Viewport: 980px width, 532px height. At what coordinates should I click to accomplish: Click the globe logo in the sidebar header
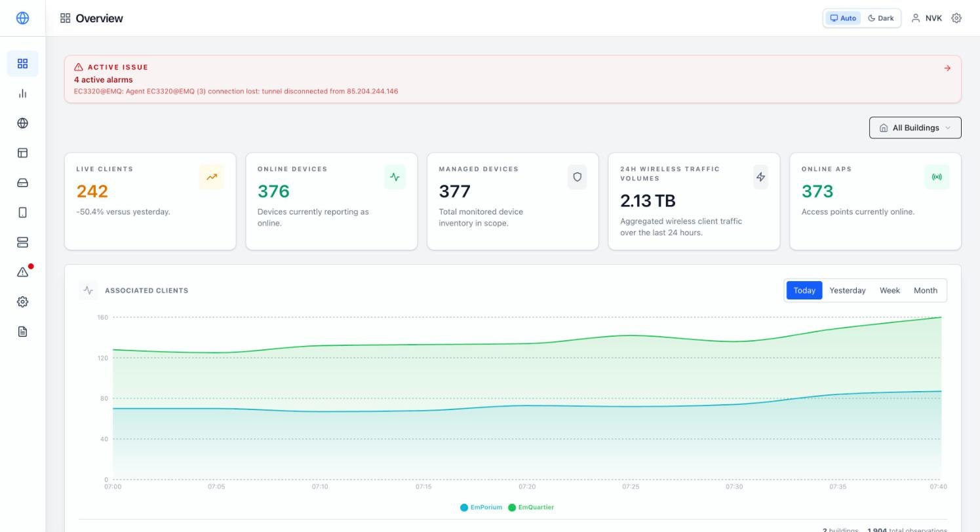click(x=22, y=18)
